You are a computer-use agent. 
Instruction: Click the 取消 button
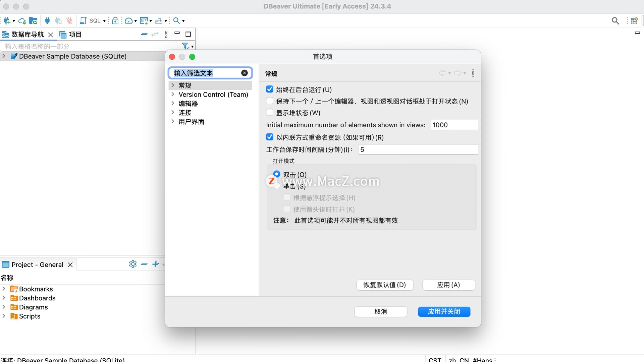(381, 311)
